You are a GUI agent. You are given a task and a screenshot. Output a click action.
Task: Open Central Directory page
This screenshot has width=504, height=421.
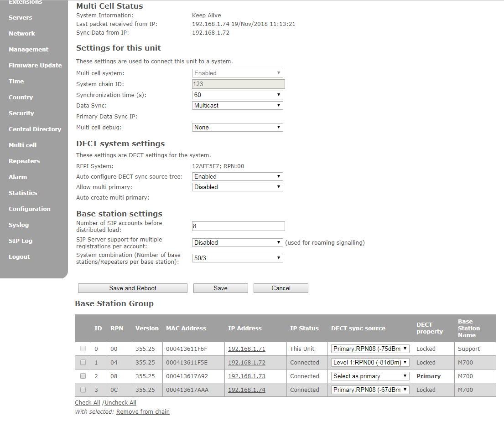pyautogui.click(x=35, y=129)
